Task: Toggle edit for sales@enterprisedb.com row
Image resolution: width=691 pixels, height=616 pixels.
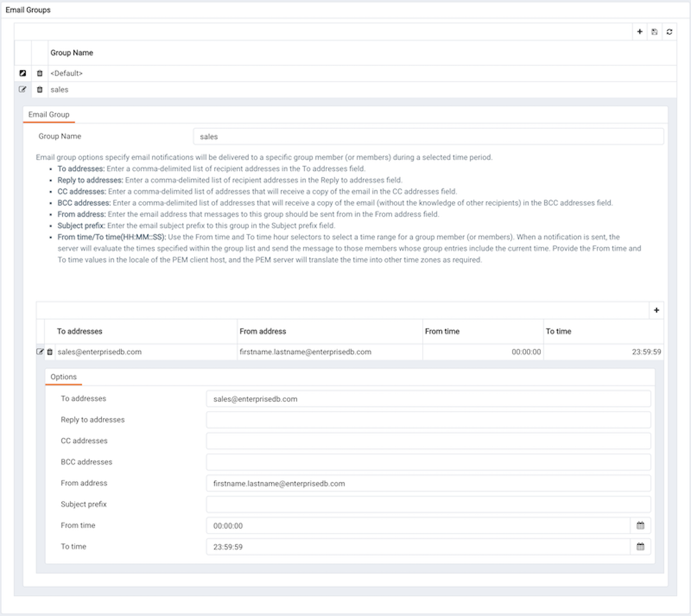Action: tap(40, 352)
